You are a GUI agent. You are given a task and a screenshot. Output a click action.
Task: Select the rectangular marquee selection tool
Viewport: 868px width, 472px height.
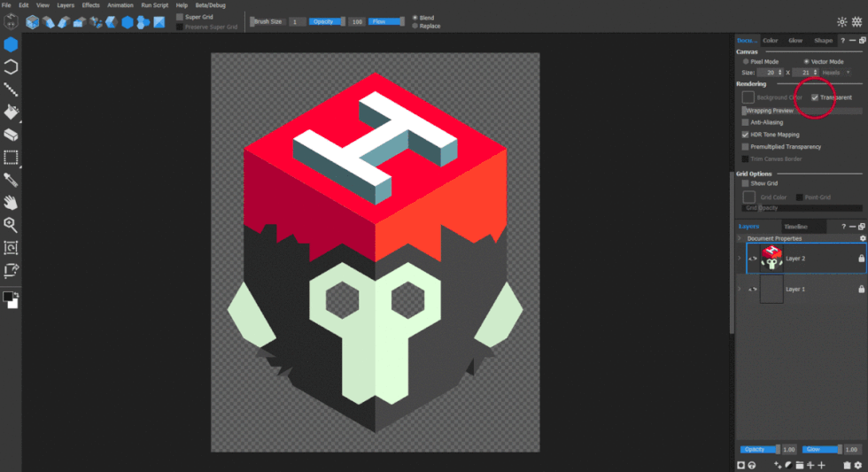11,158
